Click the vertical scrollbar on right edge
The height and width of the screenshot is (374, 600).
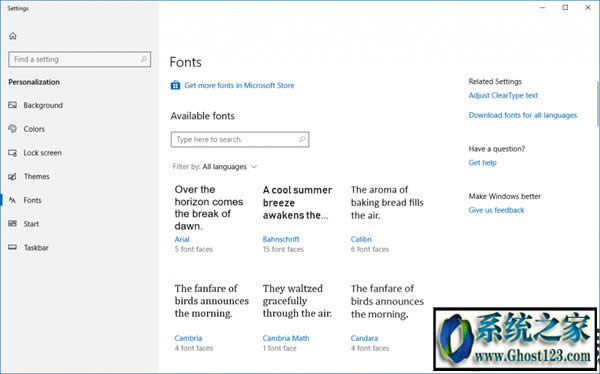[598, 103]
